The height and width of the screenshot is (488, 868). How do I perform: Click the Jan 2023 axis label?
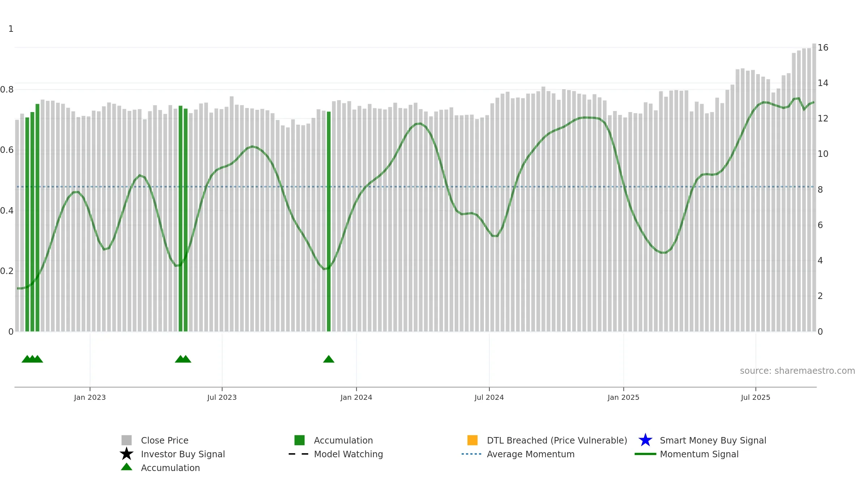point(90,397)
